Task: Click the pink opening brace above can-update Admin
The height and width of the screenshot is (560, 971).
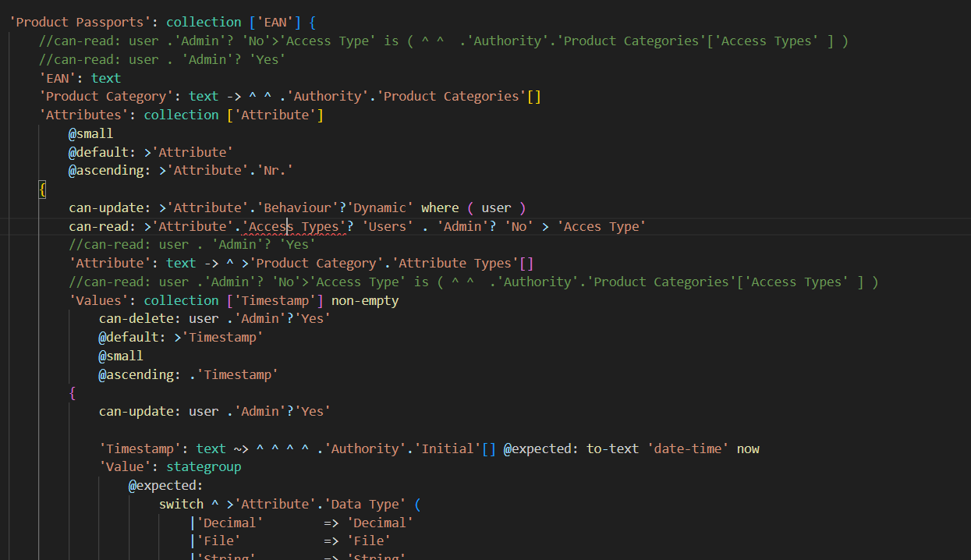Action: 73,393
